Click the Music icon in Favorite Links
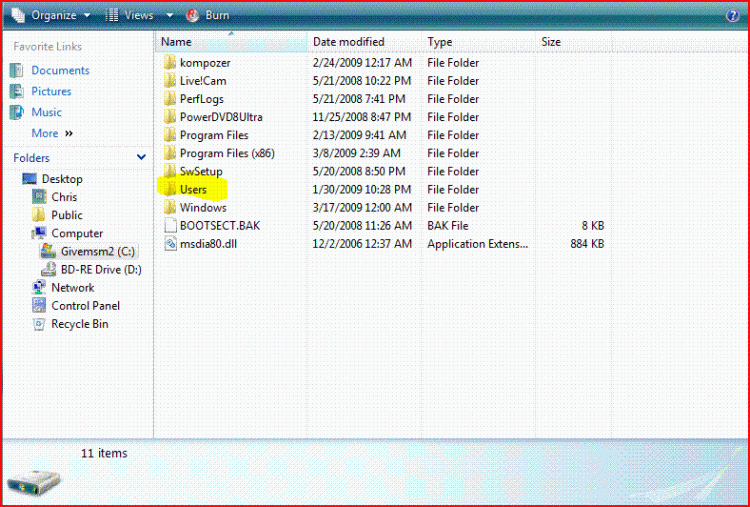Image resolution: width=750 pixels, height=507 pixels. [x=17, y=112]
